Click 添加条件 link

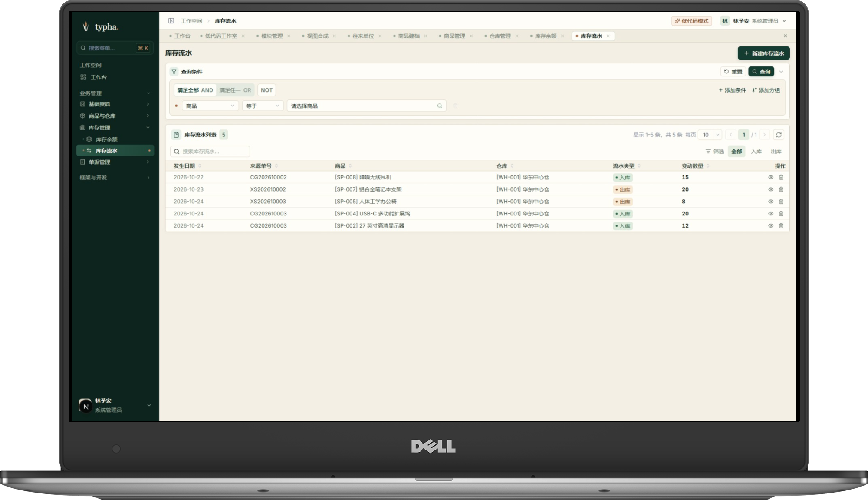pos(732,90)
